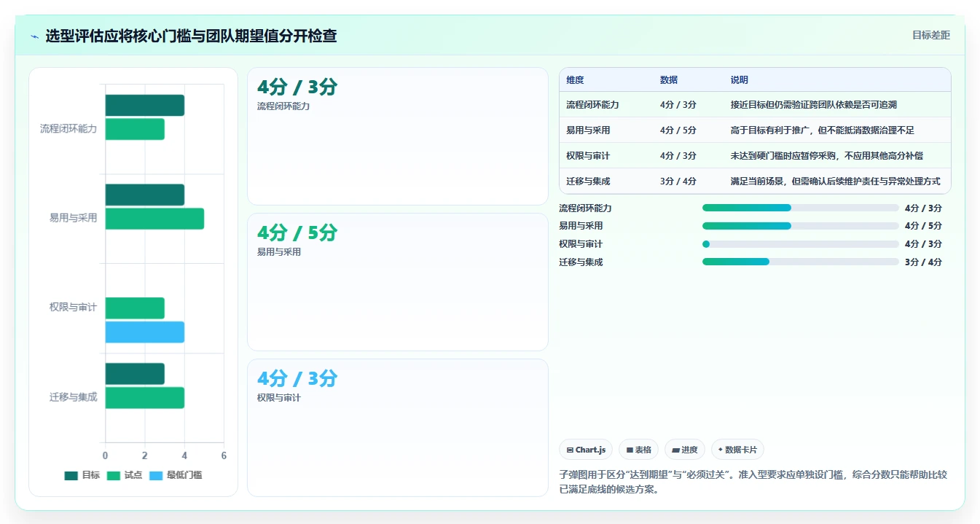Click the footnote paragraph starting with 子弹图用于区分
Viewport: 980px width, 524px height.
pyautogui.click(x=753, y=482)
